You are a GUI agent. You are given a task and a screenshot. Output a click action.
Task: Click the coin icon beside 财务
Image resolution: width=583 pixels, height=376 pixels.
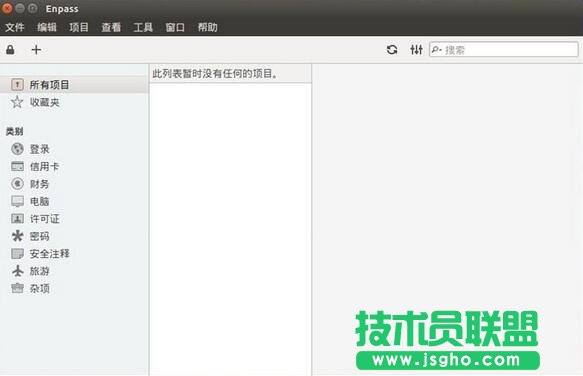17,184
